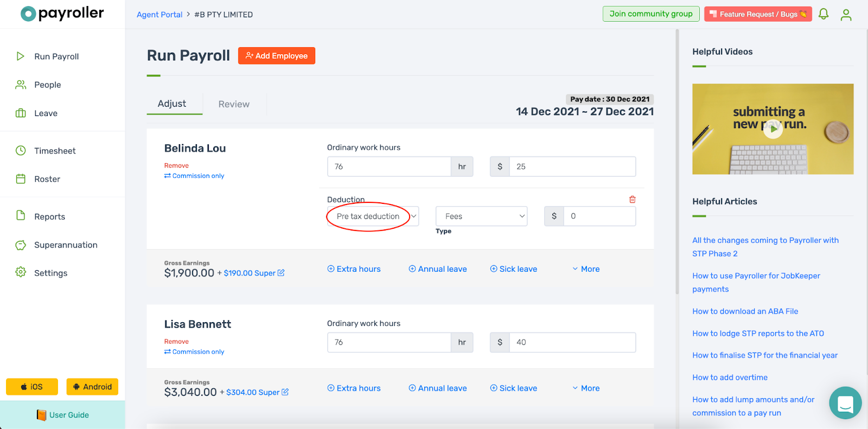Edit Belinda Lou's super amount pencil icon
The width and height of the screenshot is (868, 429).
[281, 273]
